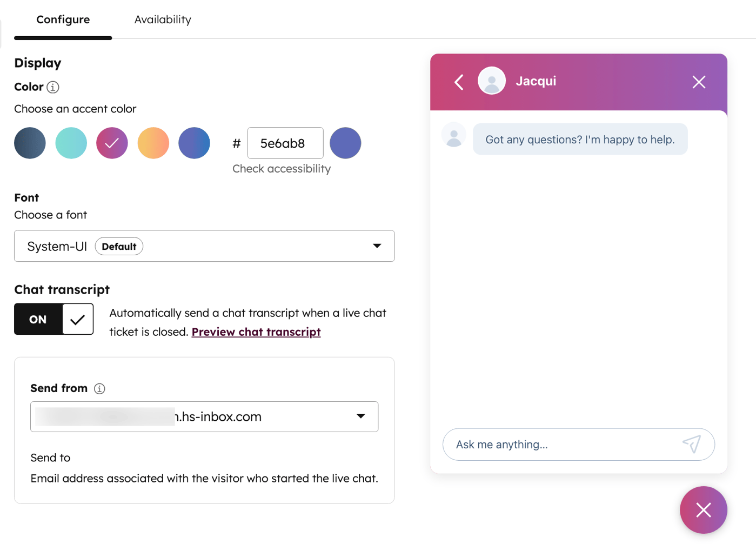
Task: Switch to the Availability tab
Action: (x=162, y=19)
